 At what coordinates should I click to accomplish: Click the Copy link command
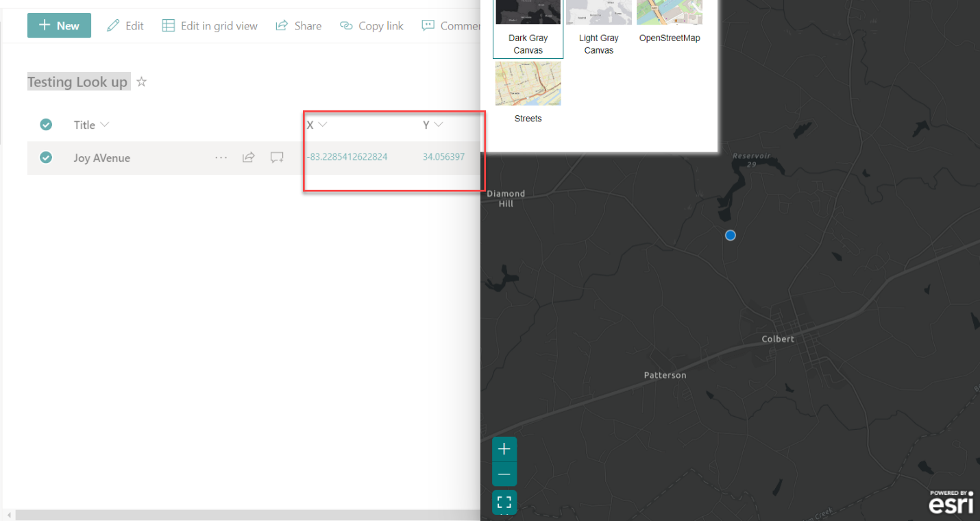tap(371, 25)
